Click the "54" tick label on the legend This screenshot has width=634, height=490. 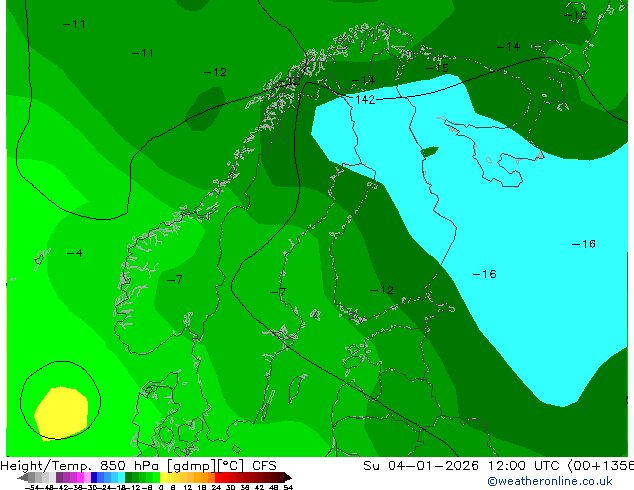[x=288, y=487]
